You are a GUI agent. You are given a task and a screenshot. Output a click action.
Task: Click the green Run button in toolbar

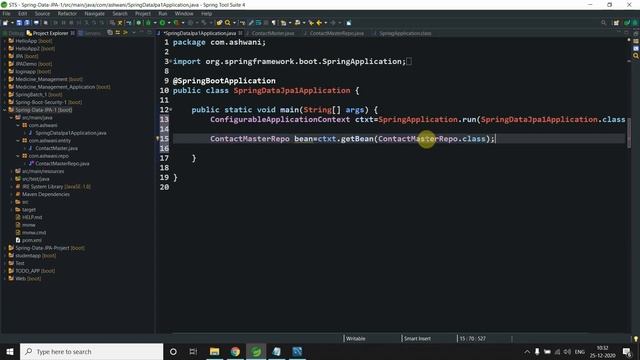click(162, 23)
